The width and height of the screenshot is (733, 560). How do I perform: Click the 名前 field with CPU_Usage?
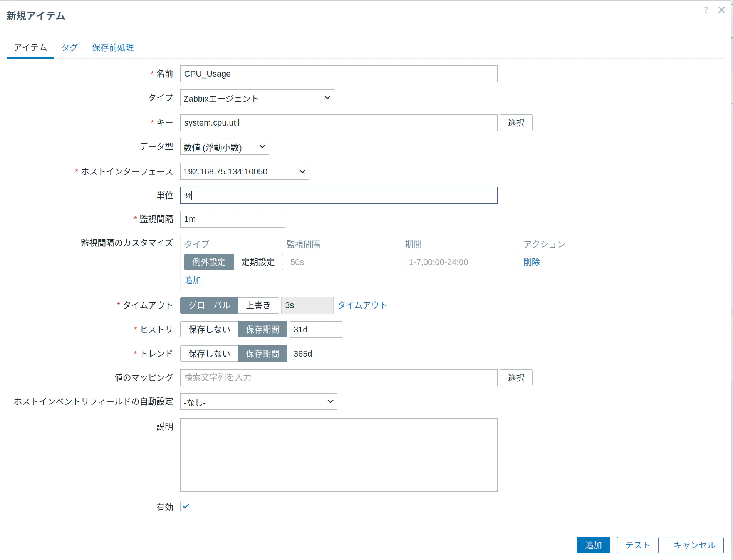click(339, 74)
